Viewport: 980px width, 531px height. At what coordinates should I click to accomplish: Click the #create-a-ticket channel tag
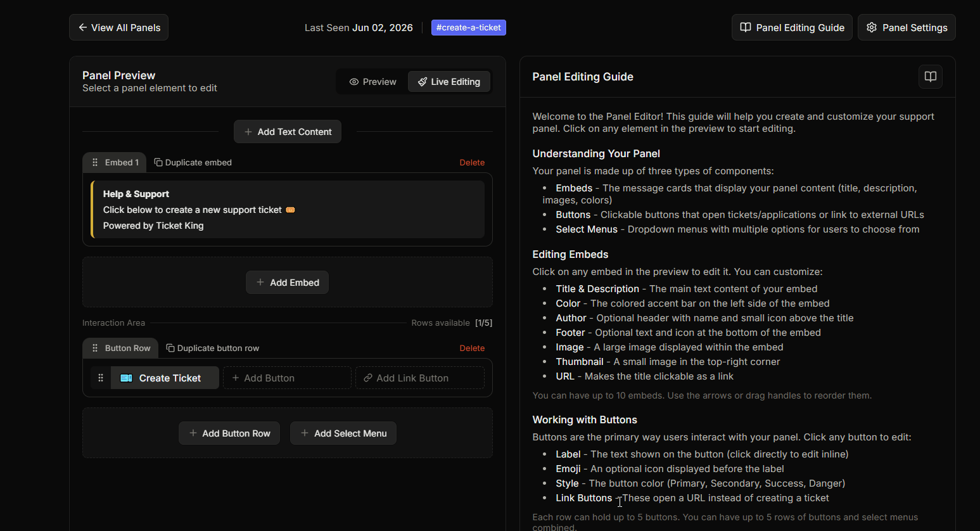[x=469, y=27]
